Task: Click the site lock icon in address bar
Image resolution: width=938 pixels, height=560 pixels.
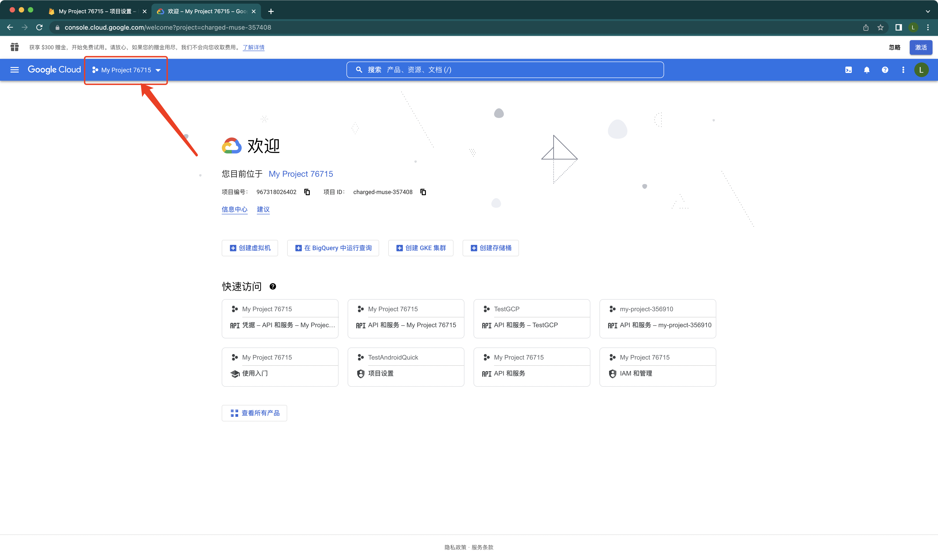Action: (x=57, y=28)
